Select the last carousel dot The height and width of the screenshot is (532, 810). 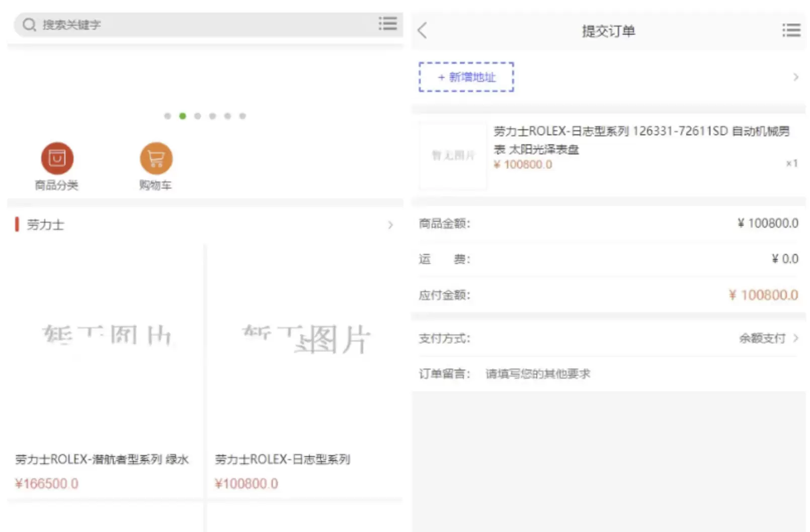click(x=242, y=116)
